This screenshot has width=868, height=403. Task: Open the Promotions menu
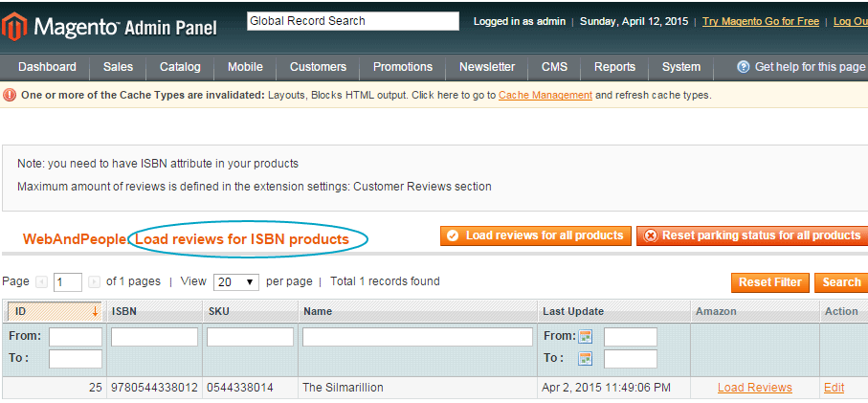[x=403, y=67]
